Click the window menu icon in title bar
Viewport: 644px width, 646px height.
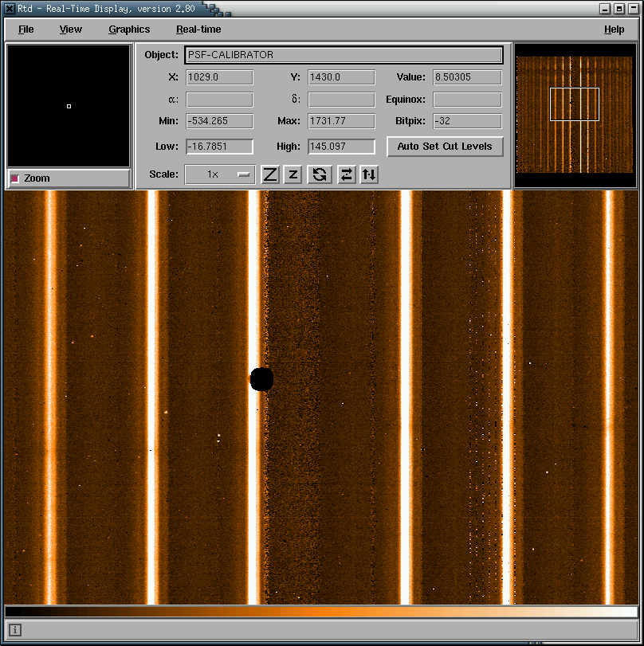pos(10,9)
